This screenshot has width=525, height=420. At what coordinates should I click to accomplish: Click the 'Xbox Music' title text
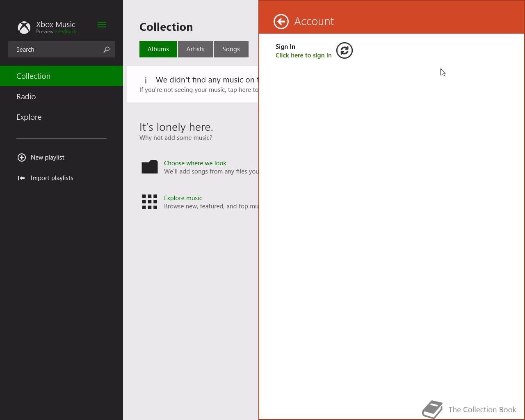coord(56,24)
